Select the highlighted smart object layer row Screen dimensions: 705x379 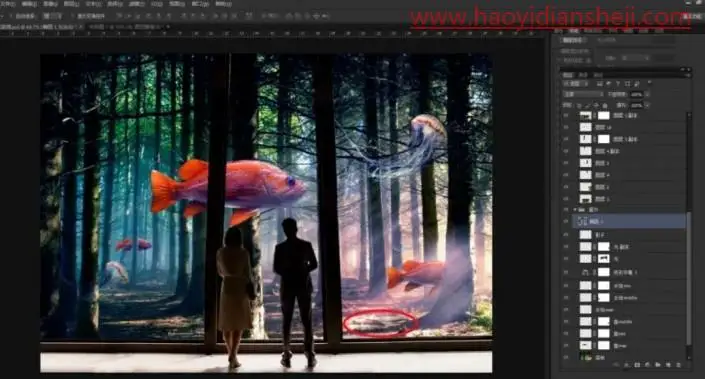(629, 221)
